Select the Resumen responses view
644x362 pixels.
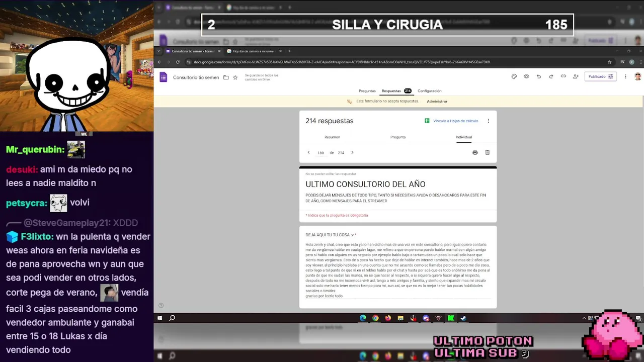tap(332, 137)
